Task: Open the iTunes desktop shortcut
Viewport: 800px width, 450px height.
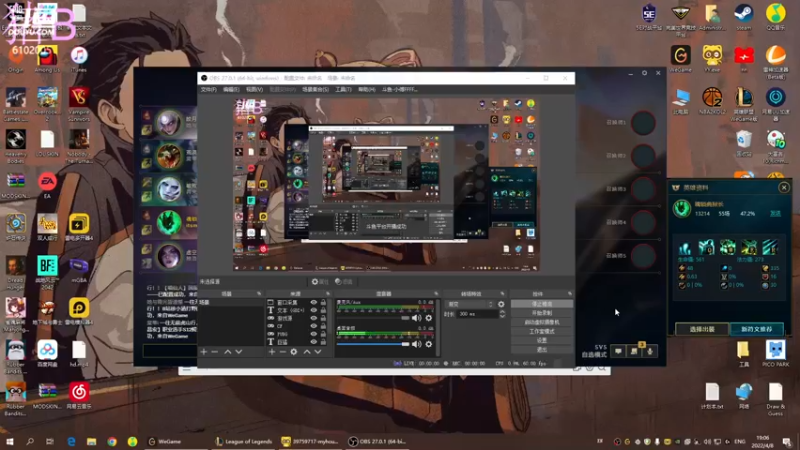Action: 79,59
